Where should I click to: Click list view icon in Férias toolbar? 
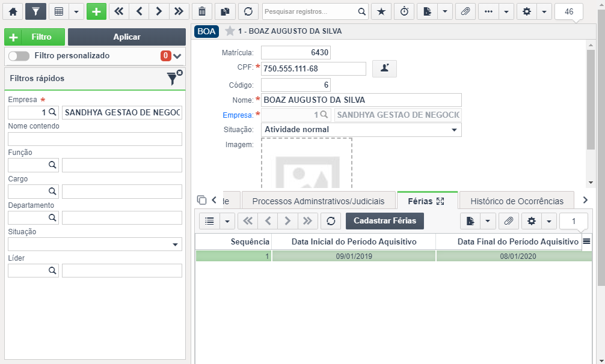[x=209, y=221]
